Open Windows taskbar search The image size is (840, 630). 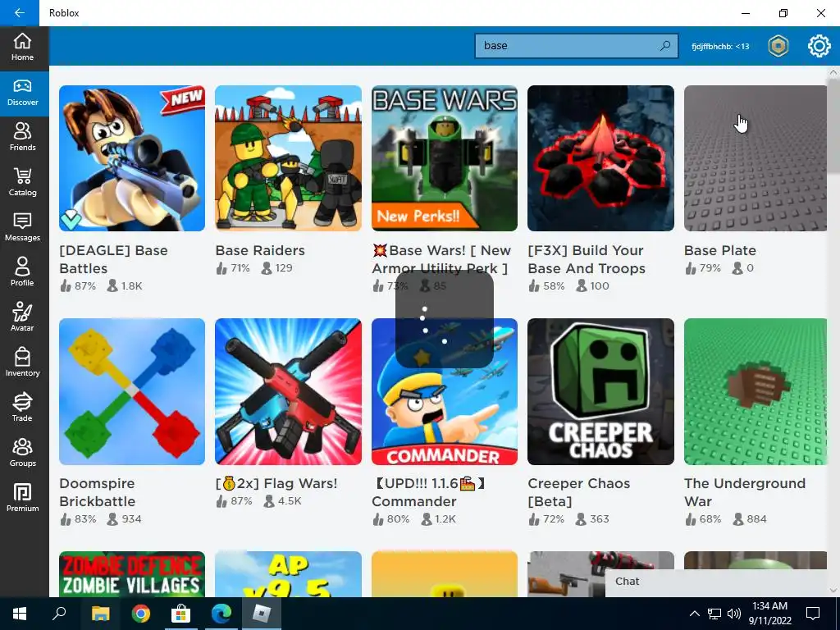[59, 614]
